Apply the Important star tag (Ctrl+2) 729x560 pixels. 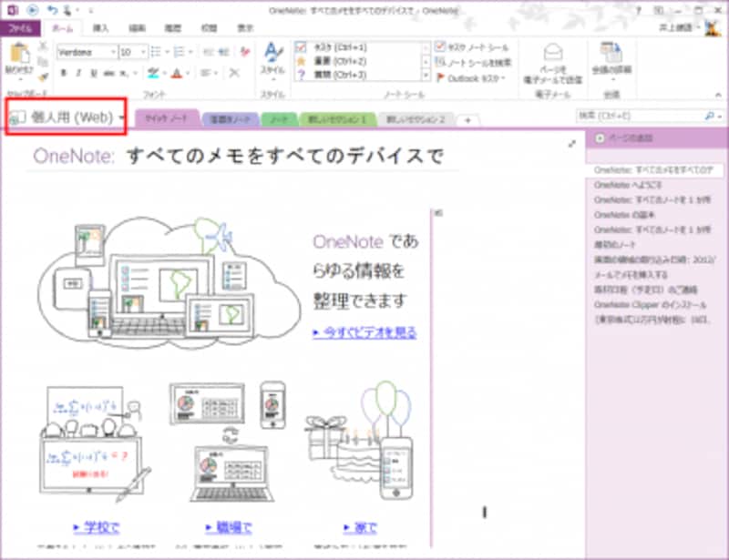click(358, 61)
